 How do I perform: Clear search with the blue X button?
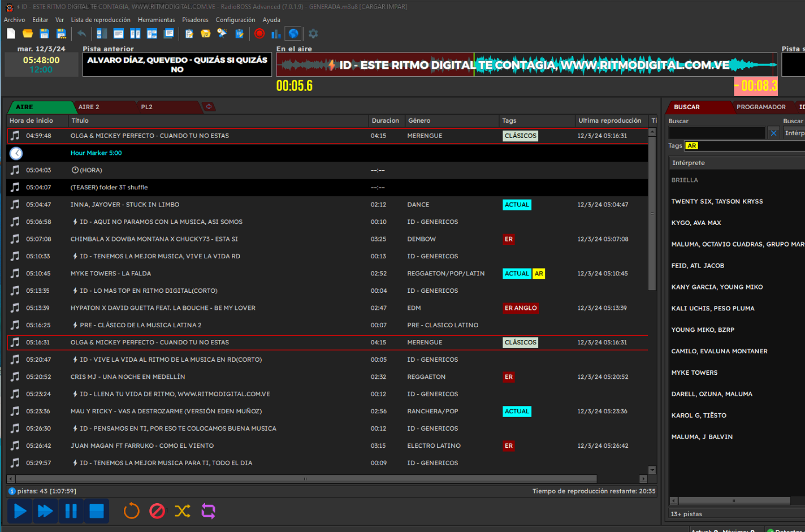click(773, 133)
